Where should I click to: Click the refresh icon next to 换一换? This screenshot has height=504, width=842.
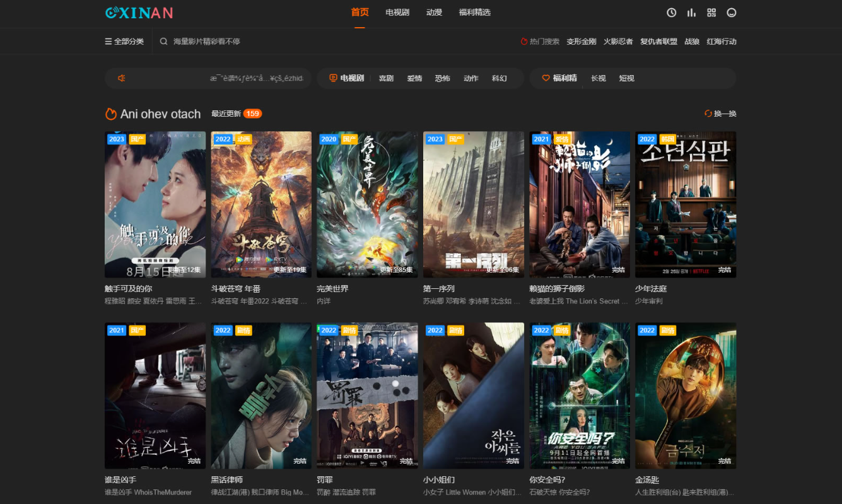[x=708, y=114]
